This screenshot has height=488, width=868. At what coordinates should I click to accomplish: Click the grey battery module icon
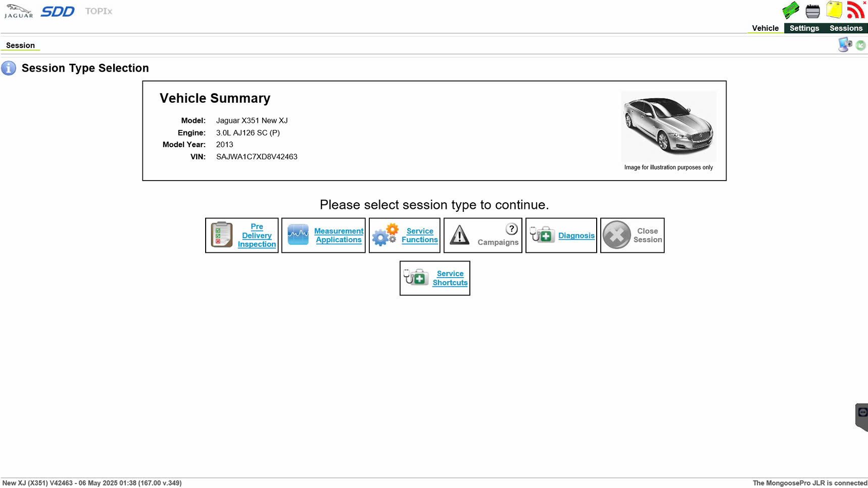pos(812,11)
